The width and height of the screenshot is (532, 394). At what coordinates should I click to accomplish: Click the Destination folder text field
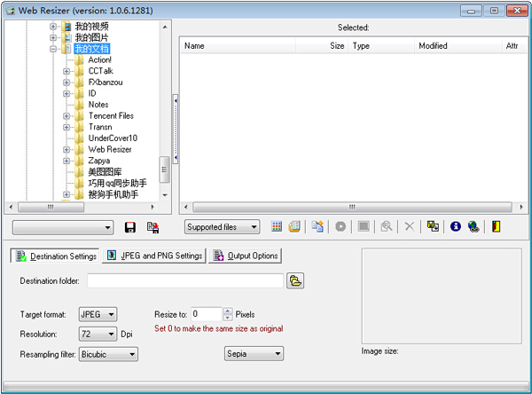(x=184, y=280)
